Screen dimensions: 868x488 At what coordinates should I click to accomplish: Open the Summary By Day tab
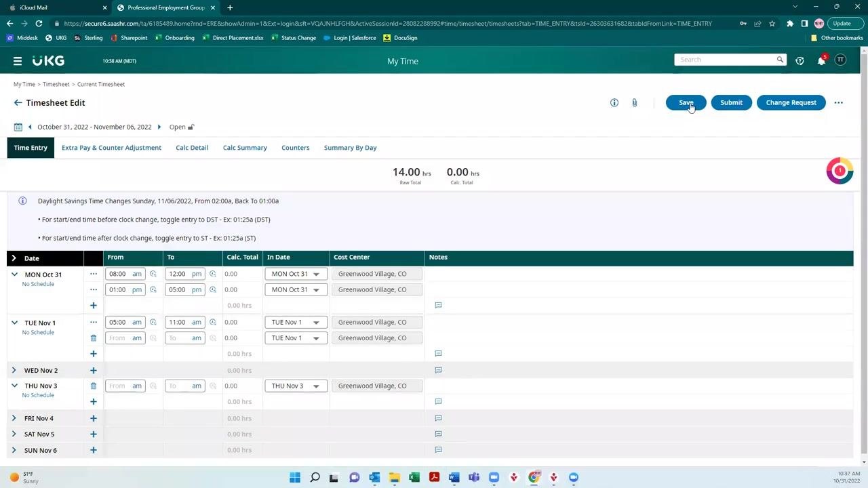coord(350,148)
